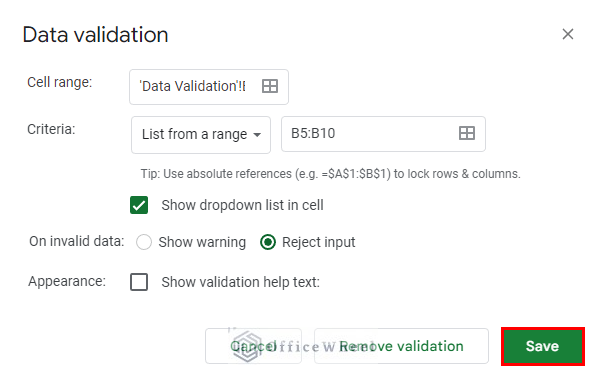Open range selector grid icon beside B5:B10

466,133
